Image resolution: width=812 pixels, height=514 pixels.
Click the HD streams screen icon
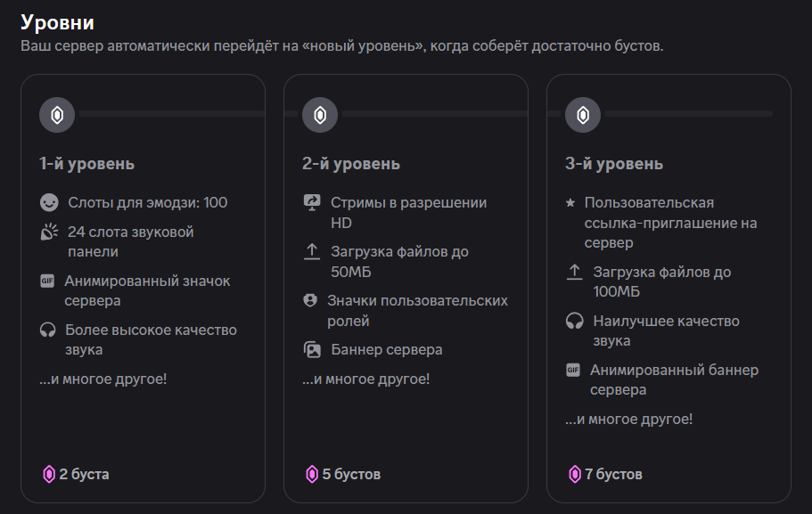point(311,203)
